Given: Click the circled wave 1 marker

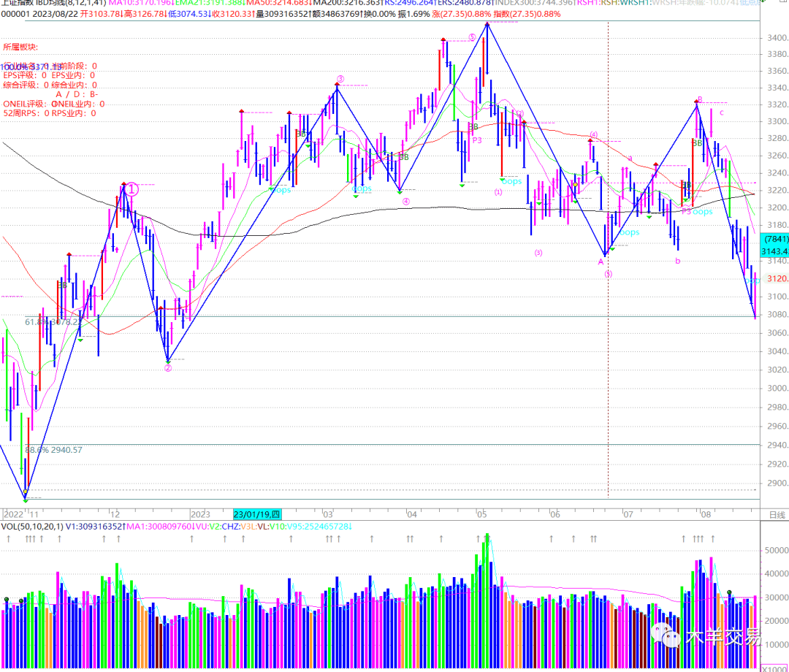Looking at the screenshot, I should (x=129, y=189).
